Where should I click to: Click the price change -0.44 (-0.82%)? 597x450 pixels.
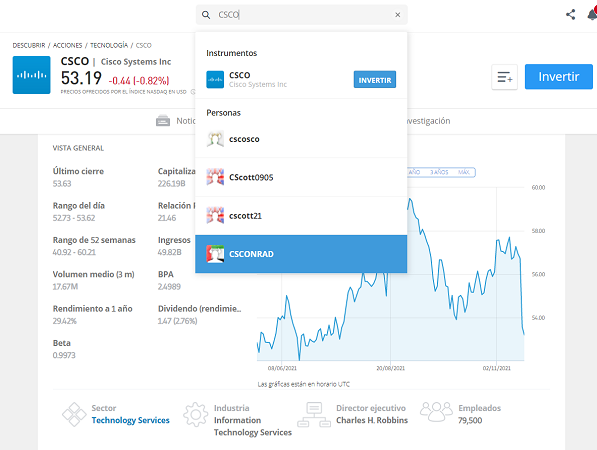[x=139, y=81]
